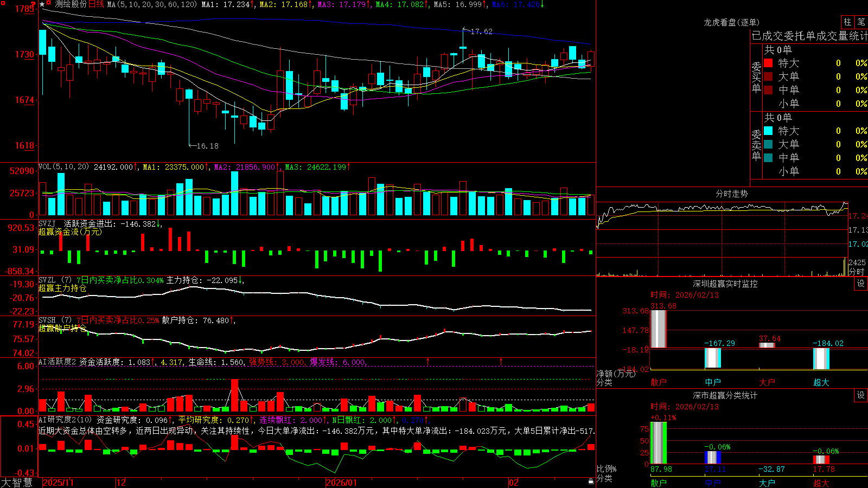Click the 测绘股份 stock name label
This screenshot has height=488, width=868.
[x=71, y=4]
